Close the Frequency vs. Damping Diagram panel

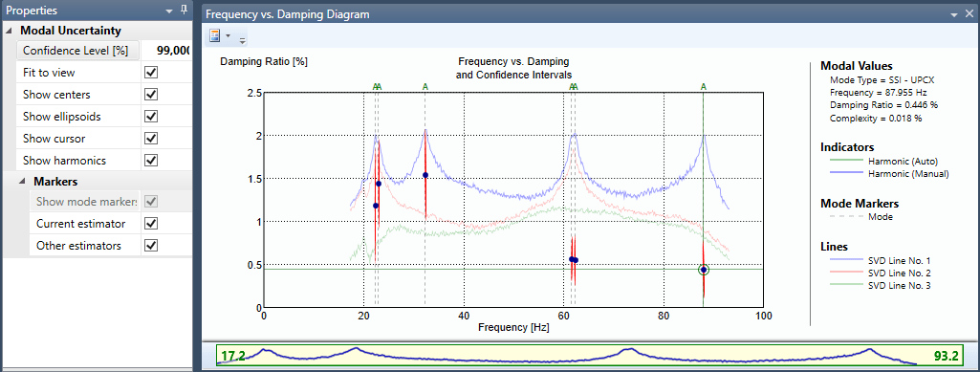969,13
